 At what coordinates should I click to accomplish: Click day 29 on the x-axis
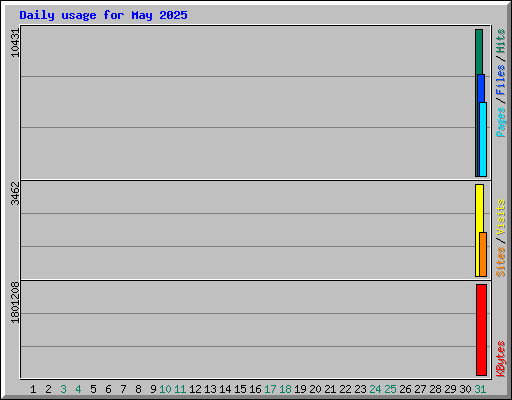pos(450,389)
